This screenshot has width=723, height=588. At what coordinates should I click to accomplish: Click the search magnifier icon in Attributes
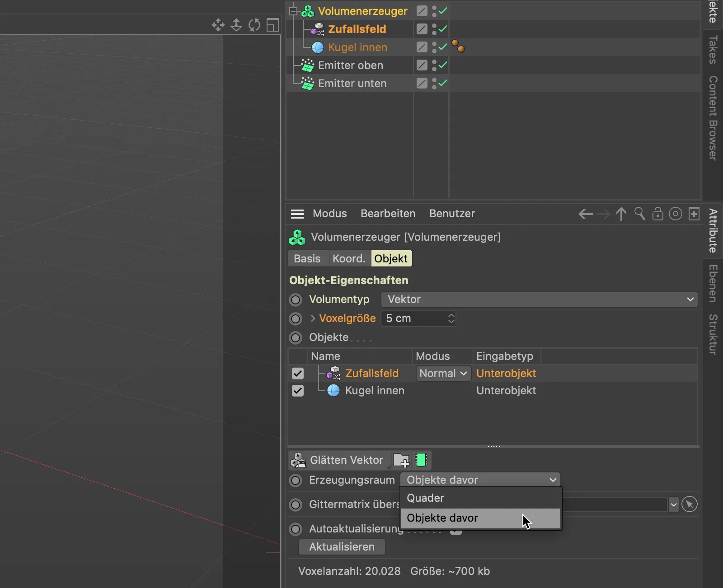pyautogui.click(x=639, y=214)
